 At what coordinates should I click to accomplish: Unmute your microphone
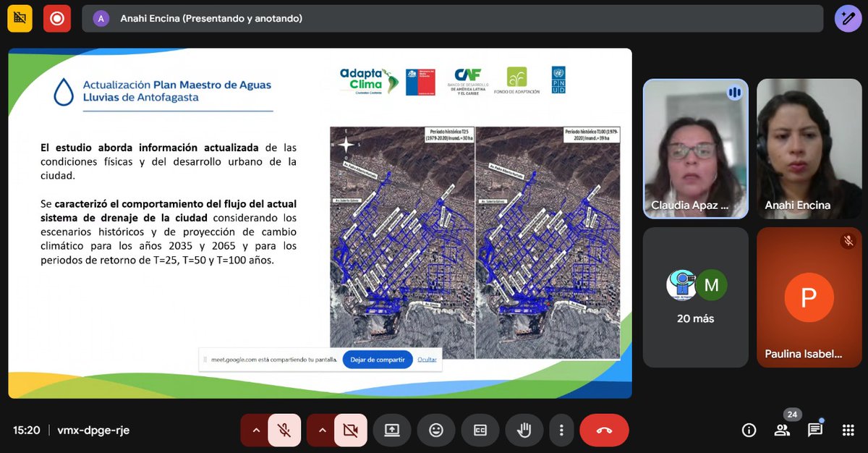click(284, 430)
